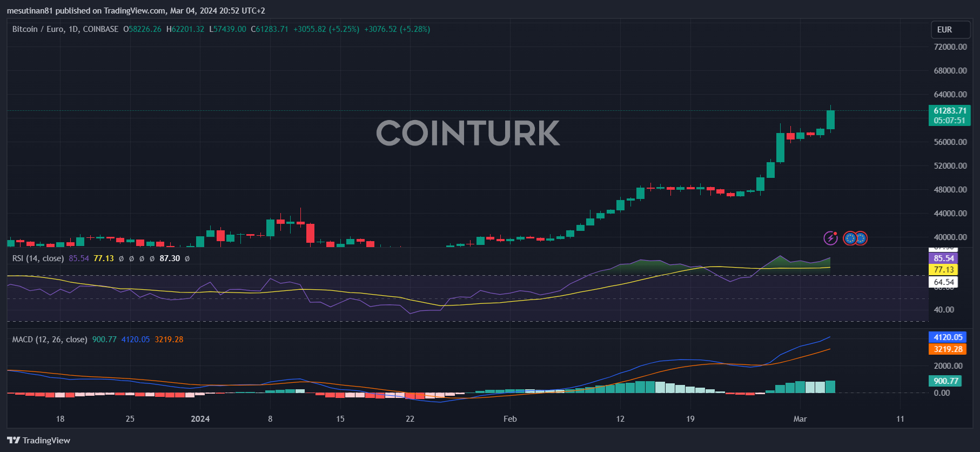Click the blue 4120.05 MACD legend value
This screenshot has height=452, width=980.
tap(136, 340)
